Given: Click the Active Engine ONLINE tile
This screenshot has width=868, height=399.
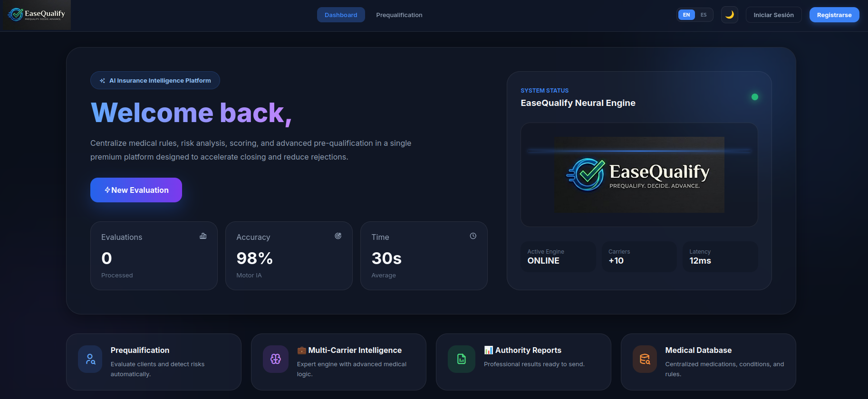Looking at the screenshot, I should (558, 256).
